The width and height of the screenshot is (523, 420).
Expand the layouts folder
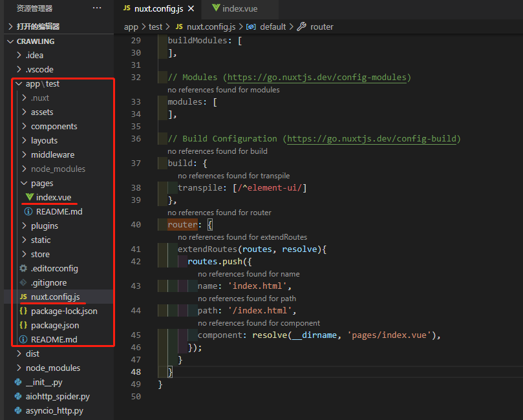click(x=44, y=141)
